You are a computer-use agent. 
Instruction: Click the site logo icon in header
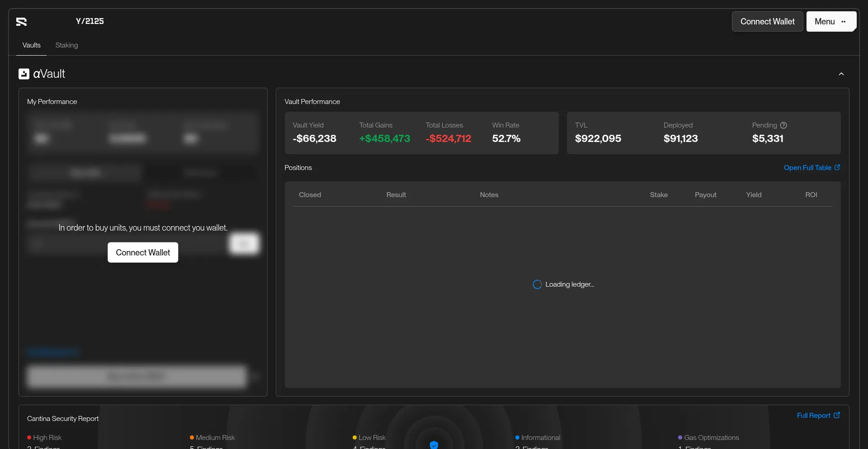pos(21,22)
